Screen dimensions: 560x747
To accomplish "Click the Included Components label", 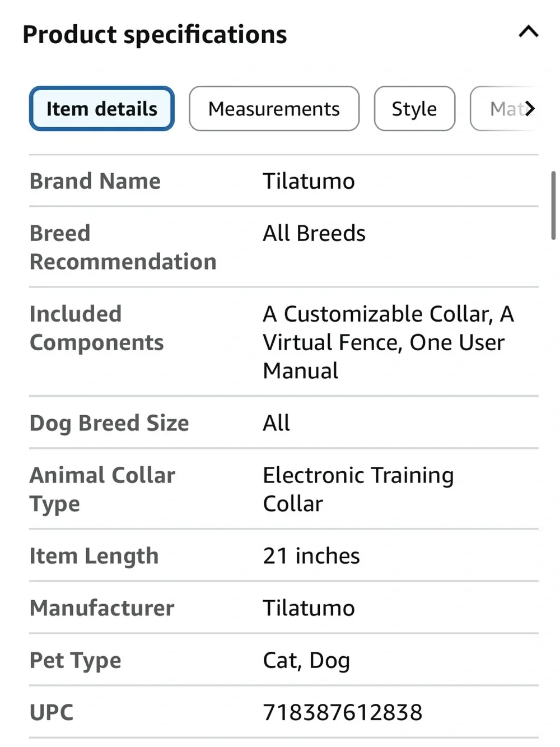I will click(x=97, y=328).
